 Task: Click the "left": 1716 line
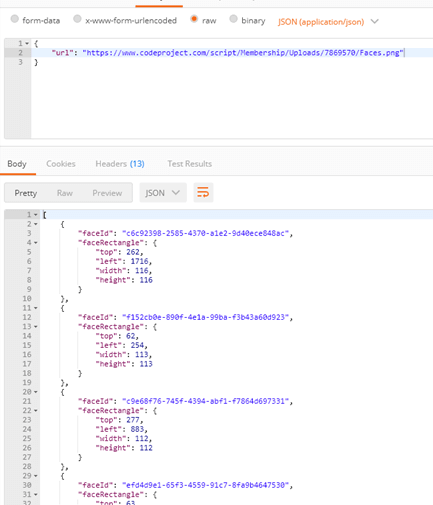(124, 261)
